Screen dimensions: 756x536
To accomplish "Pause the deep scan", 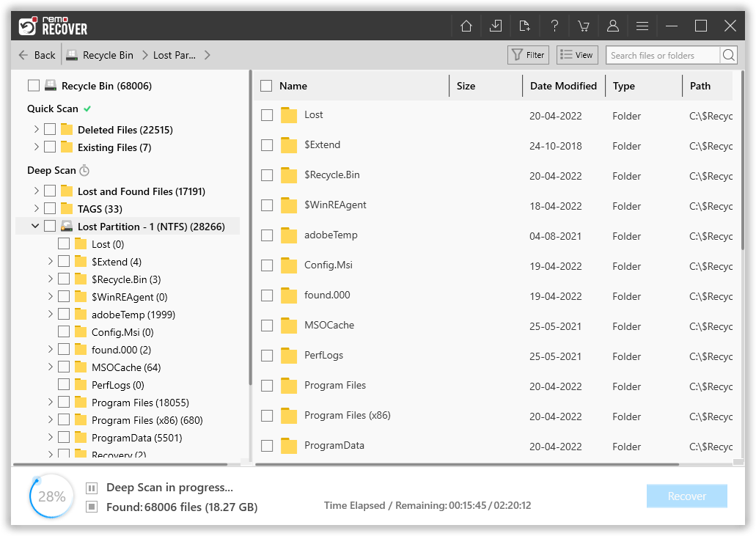I will (92, 488).
